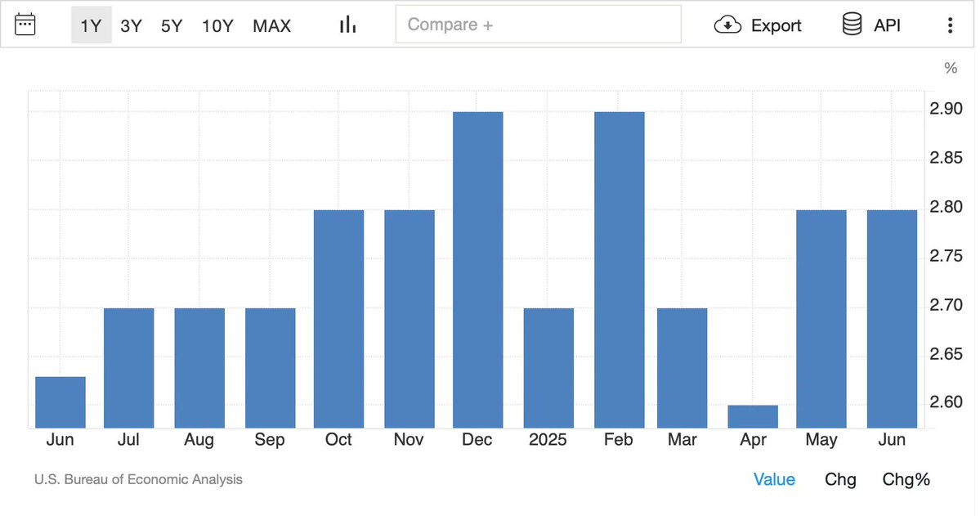This screenshot has height=516, width=980.
Task: Click the API button label
Action: click(887, 25)
